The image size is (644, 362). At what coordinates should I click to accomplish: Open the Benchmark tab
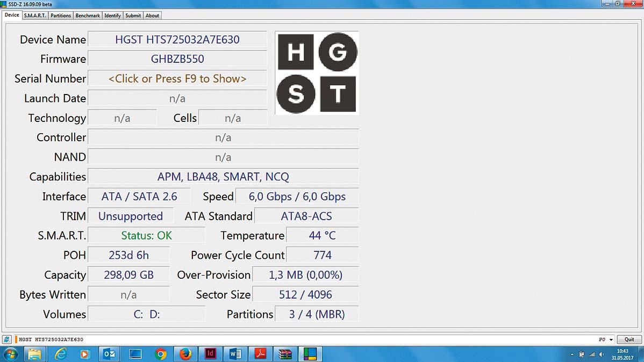(88, 16)
